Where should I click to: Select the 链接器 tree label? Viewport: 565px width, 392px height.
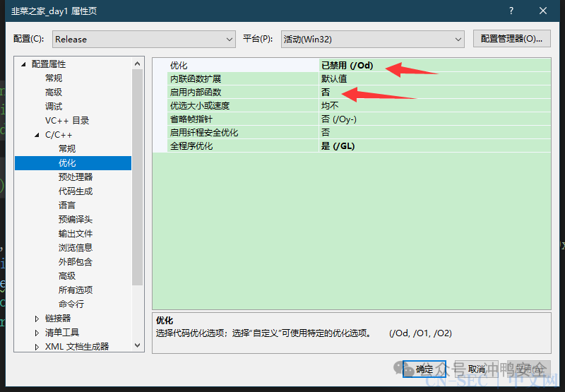tap(58, 318)
